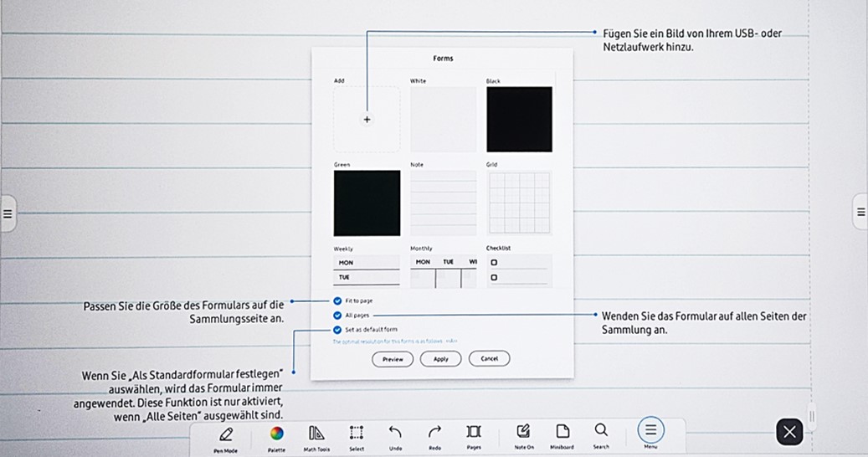
Task: Click the Redo arrow icon
Action: click(434, 432)
